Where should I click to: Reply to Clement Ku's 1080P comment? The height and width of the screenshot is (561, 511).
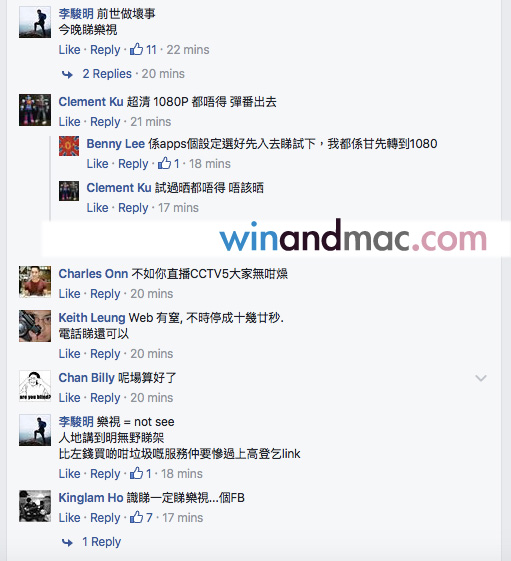point(105,122)
